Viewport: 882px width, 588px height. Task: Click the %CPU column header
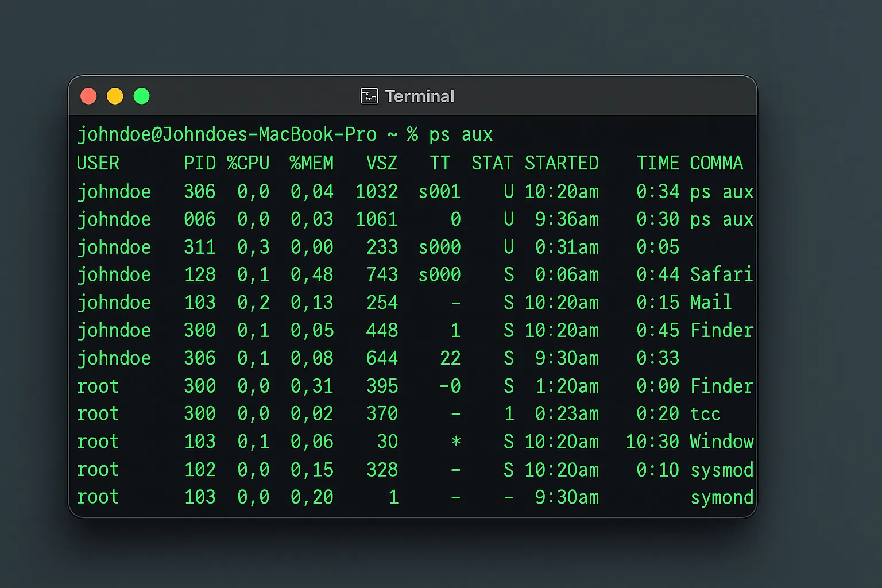pos(248,163)
